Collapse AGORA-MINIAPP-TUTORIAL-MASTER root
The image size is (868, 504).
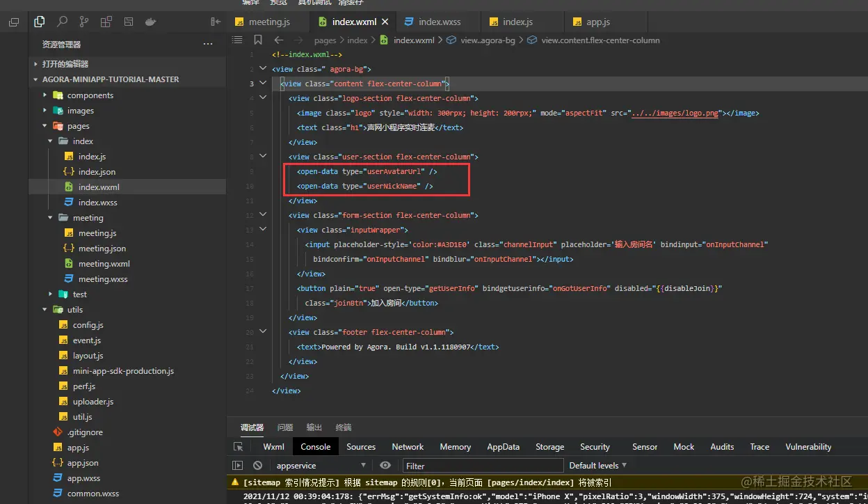pyautogui.click(x=127, y=79)
